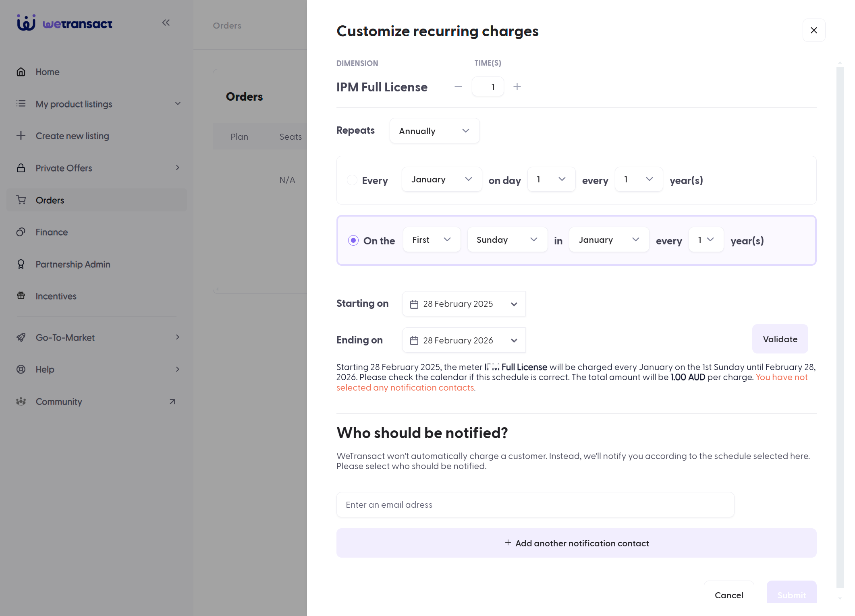Open Partnership Admin in sidebar
855x616 pixels.
(73, 265)
